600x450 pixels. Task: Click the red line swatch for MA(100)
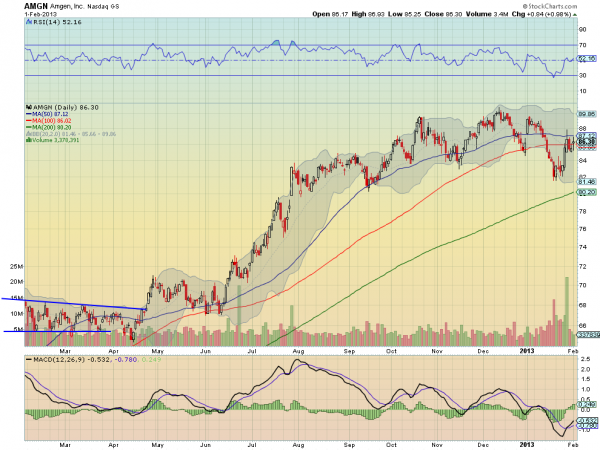click(x=29, y=121)
